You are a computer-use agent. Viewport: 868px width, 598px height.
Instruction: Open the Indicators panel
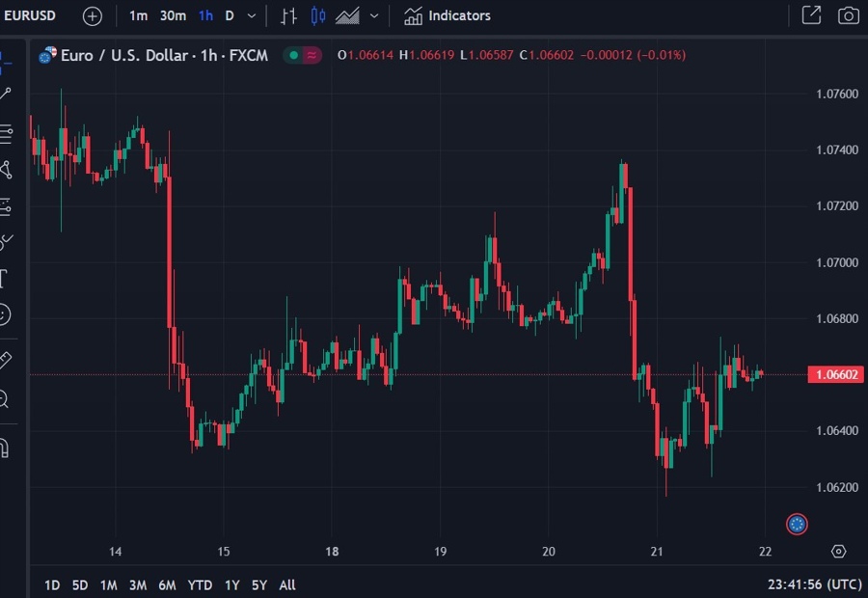448,15
